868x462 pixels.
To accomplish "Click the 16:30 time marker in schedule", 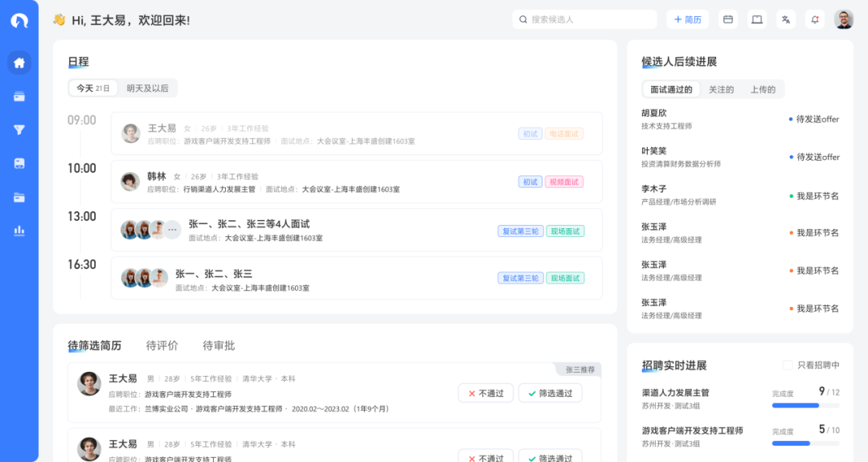I will coord(81,265).
